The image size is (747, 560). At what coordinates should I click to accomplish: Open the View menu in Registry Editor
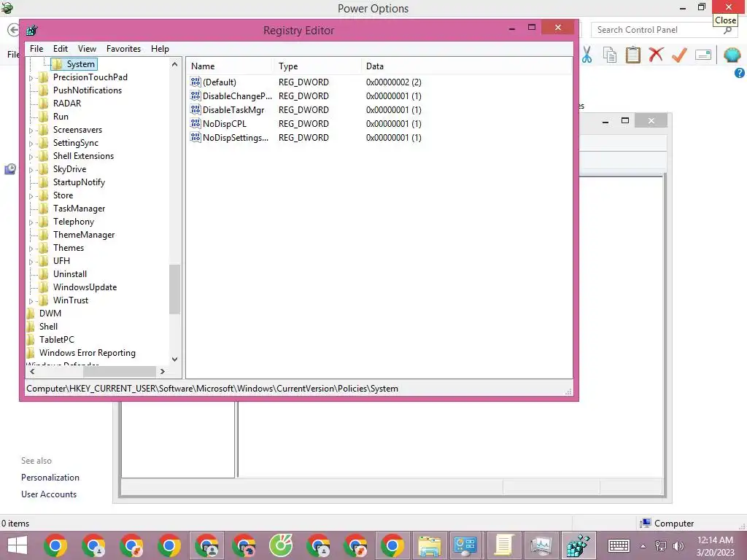tap(87, 49)
